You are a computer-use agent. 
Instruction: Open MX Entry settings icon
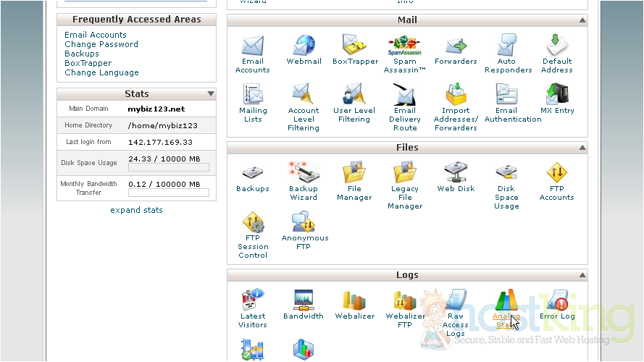click(x=556, y=95)
